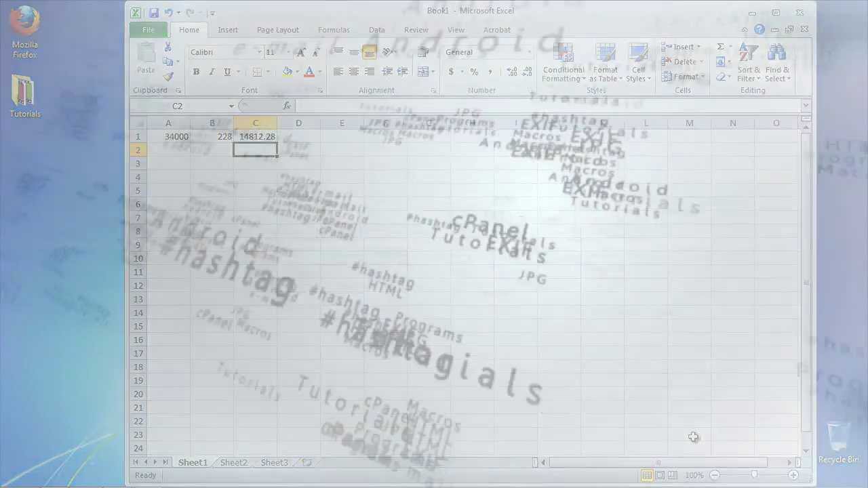Viewport: 868px width, 488px height.
Task: Open Sort & Filter
Action: [x=749, y=63]
